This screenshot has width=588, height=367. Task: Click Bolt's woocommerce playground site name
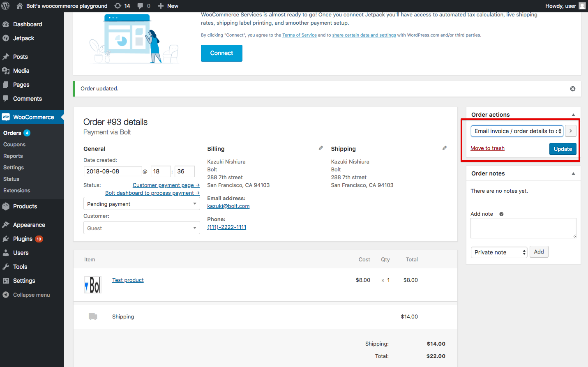point(67,6)
